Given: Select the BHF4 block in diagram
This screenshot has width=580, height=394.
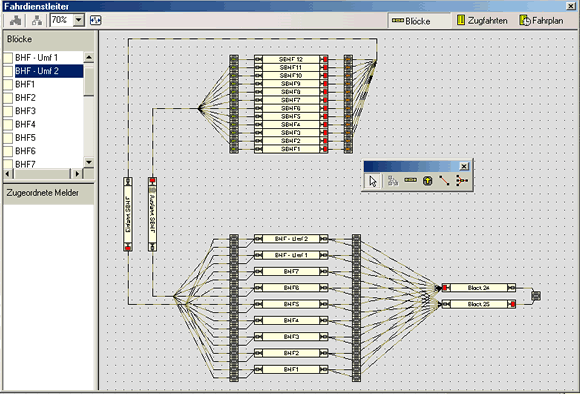Looking at the screenshot, I should [291, 320].
